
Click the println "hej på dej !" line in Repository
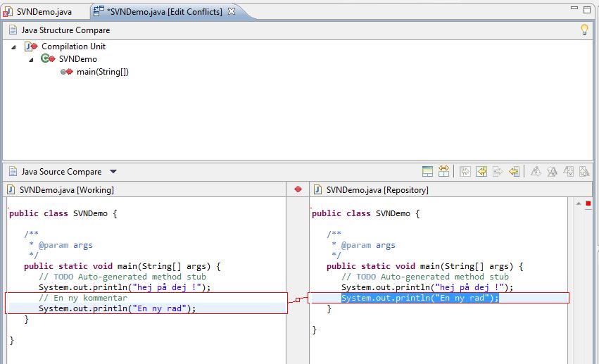(427, 287)
